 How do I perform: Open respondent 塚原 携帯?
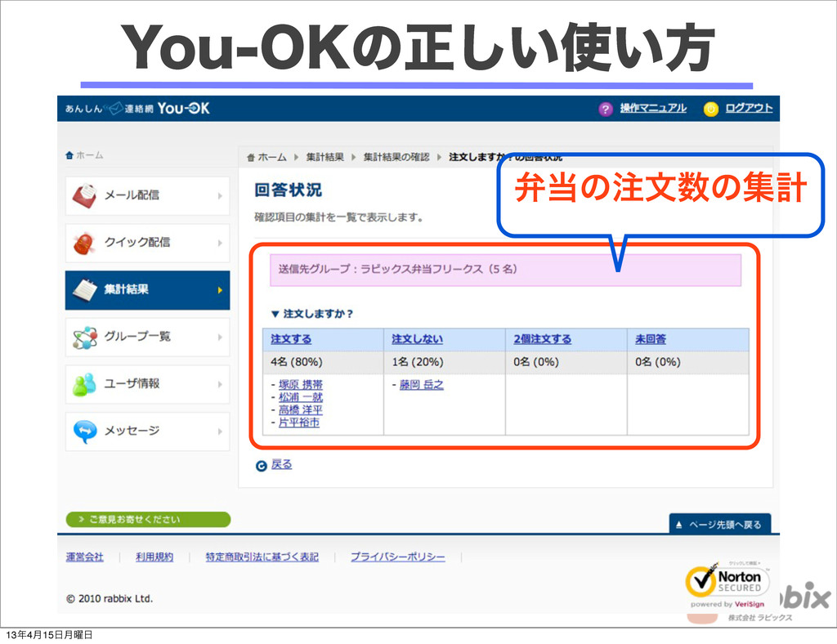[301, 384]
